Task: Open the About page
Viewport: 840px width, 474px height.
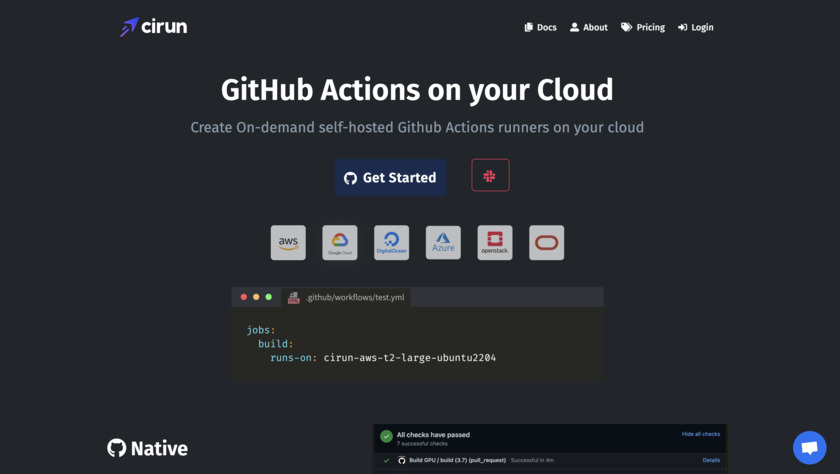Action: pos(588,27)
